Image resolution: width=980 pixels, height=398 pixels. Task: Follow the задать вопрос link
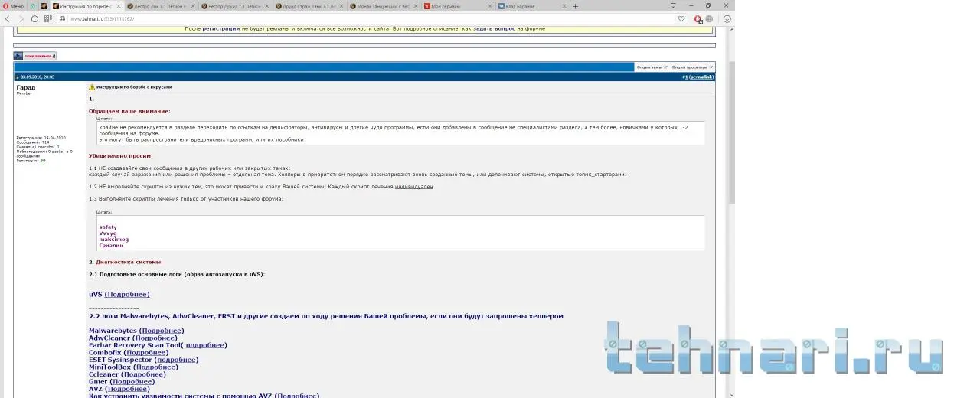tap(493, 28)
